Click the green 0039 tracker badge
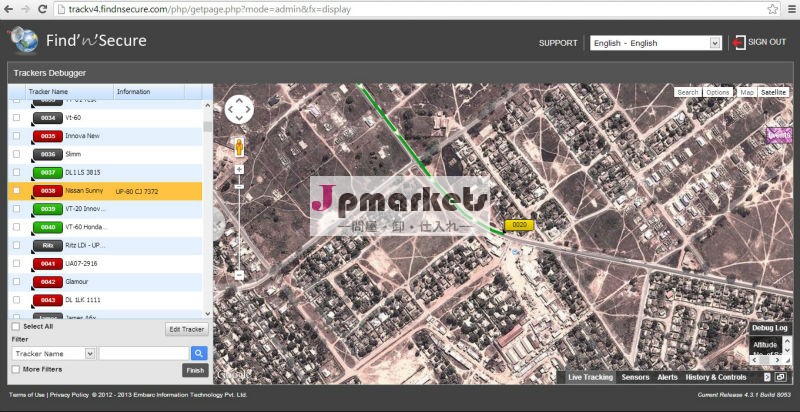The width and height of the screenshot is (800, 412). [x=48, y=209]
